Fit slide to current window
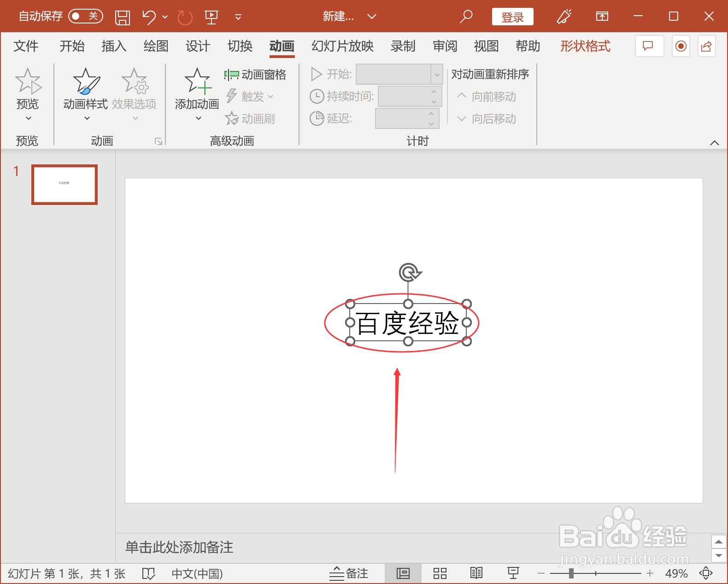728x584 pixels. [706, 573]
